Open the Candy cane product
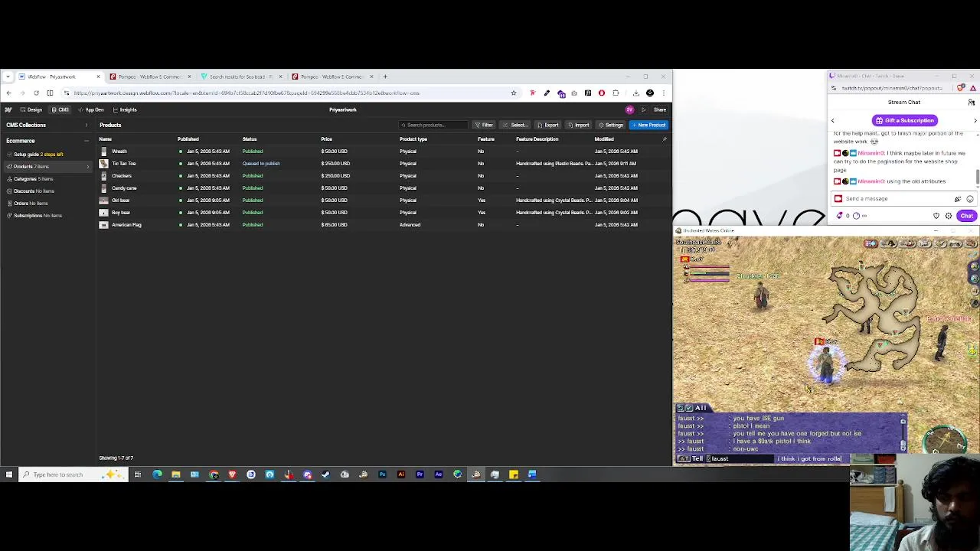 coord(124,188)
